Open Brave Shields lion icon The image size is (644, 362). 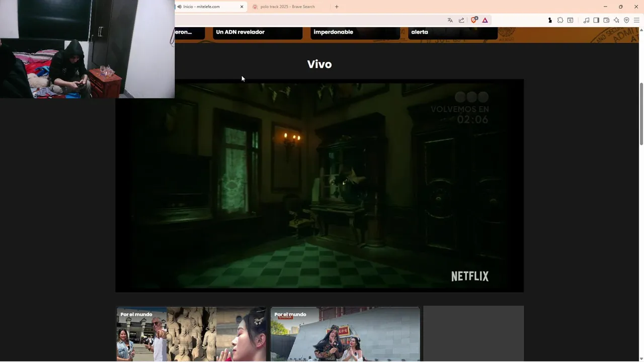473,20
